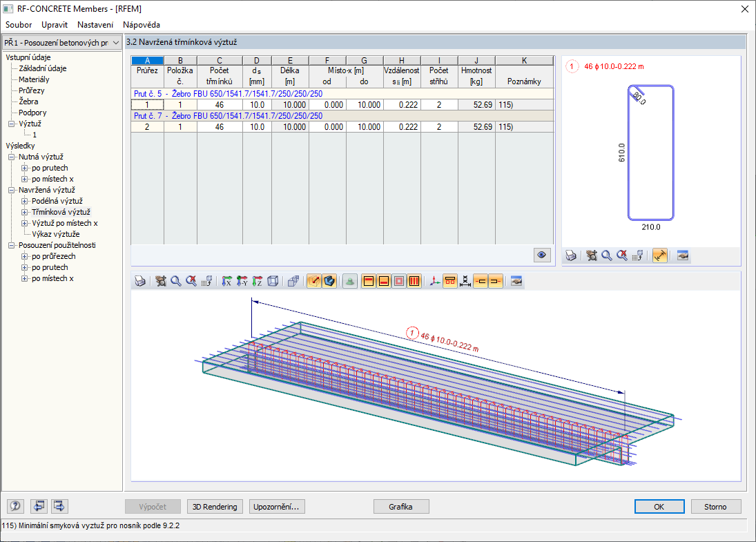Click the Grafika button

pyautogui.click(x=400, y=506)
